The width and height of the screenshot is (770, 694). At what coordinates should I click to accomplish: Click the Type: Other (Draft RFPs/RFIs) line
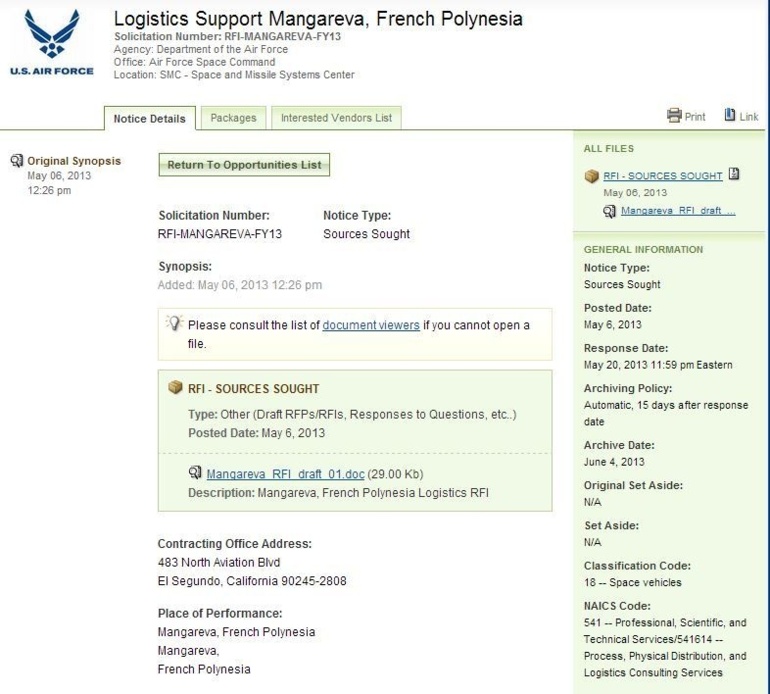click(x=352, y=415)
